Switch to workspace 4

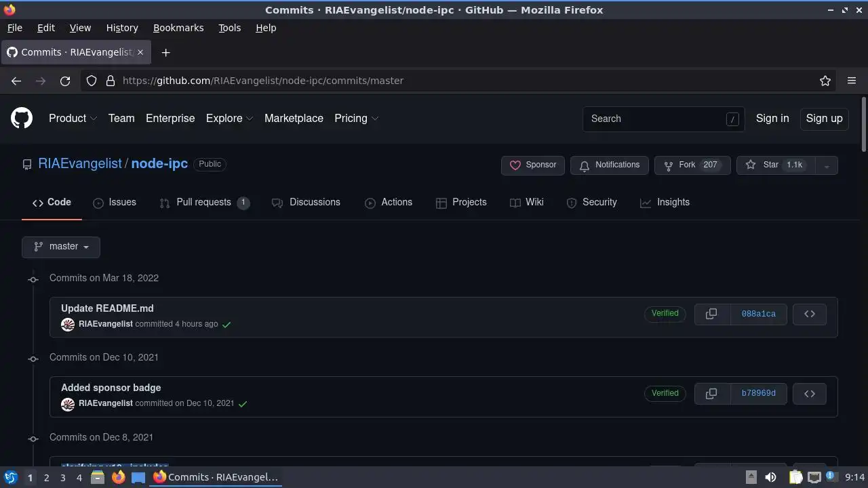coord(79,477)
